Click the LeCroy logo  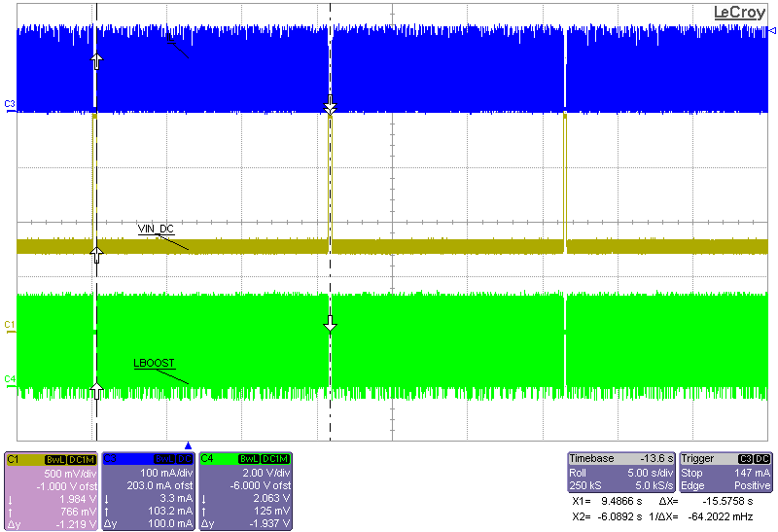(x=739, y=13)
